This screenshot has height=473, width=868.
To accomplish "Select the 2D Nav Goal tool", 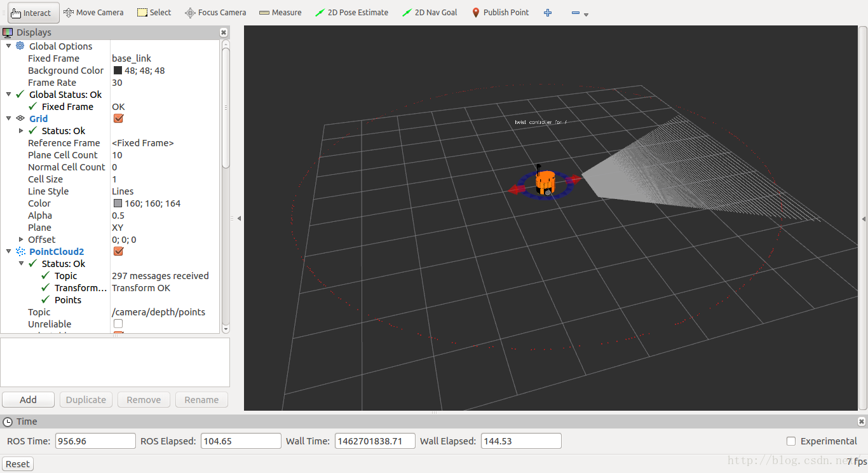I will (x=430, y=13).
